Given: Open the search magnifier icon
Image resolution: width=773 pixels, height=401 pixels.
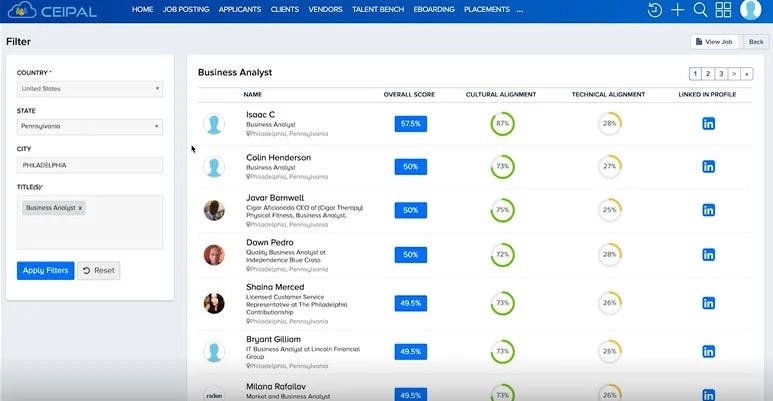Looking at the screenshot, I should [700, 10].
